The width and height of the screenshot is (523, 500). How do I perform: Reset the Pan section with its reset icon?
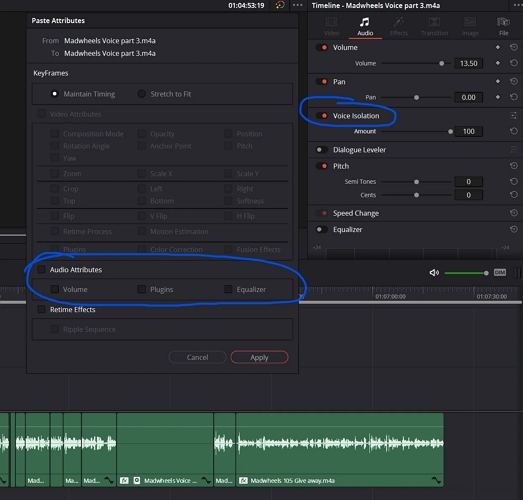click(514, 81)
